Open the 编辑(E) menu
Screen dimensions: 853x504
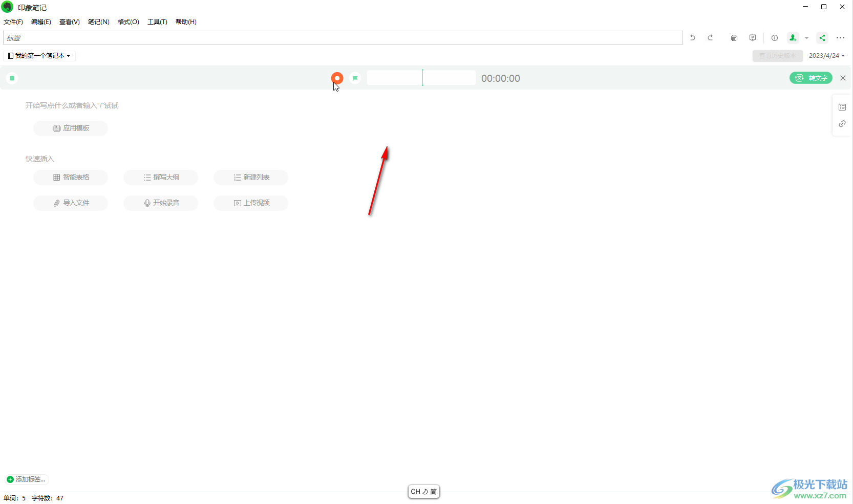[41, 22]
